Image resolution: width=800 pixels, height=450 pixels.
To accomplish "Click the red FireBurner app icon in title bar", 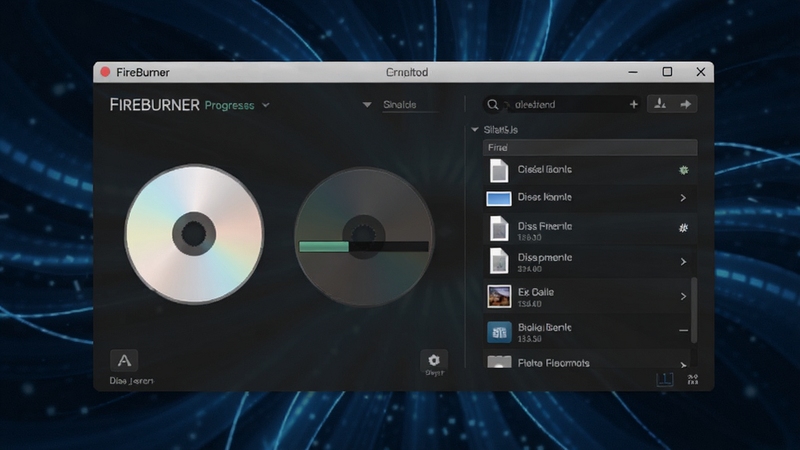I will pos(105,72).
